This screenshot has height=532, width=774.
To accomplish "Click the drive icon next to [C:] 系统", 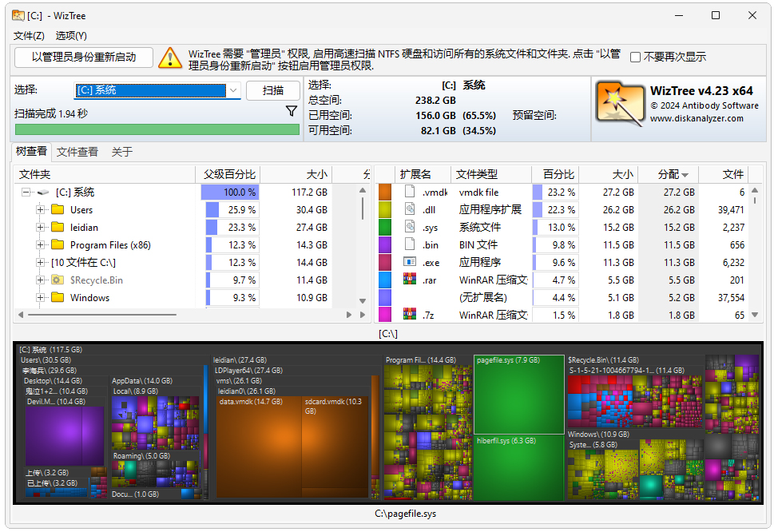I will coord(43,192).
